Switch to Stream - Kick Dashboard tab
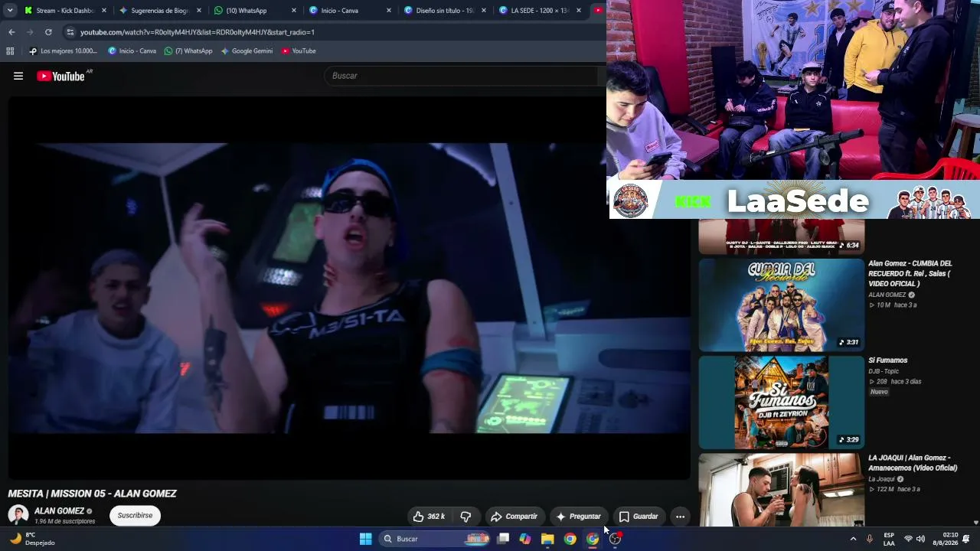The height and width of the screenshot is (551, 980). [x=65, y=11]
